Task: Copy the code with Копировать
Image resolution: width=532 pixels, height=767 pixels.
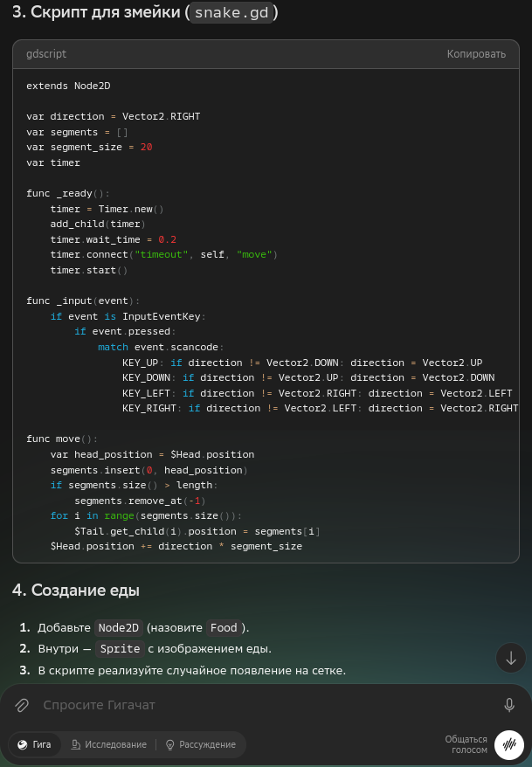Action: pyautogui.click(x=476, y=54)
